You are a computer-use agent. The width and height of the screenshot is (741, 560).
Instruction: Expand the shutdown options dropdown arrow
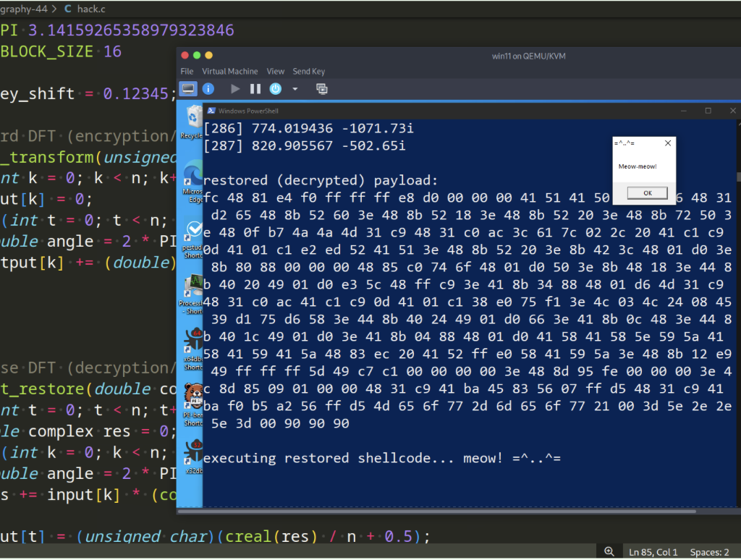pos(295,89)
